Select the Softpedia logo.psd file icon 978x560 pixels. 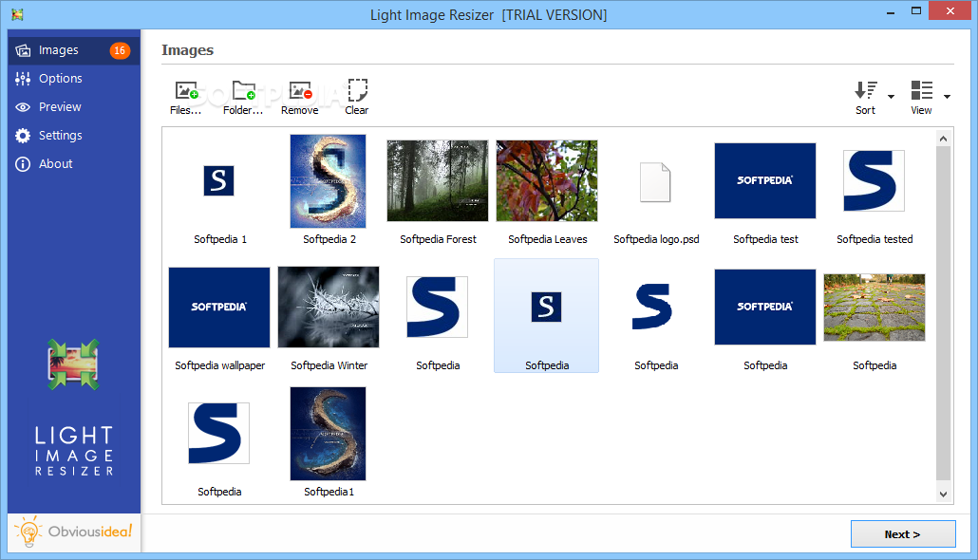click(655, 182)
